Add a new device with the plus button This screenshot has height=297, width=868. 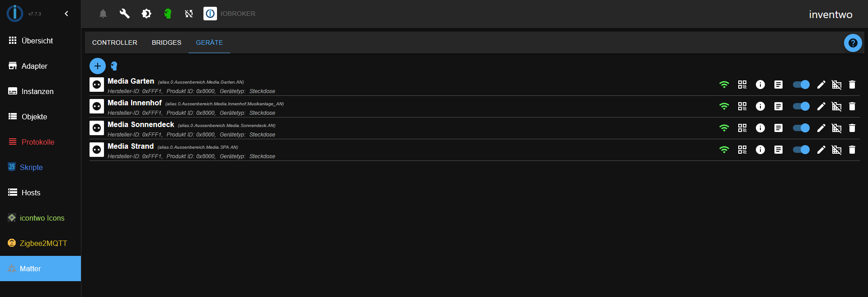98,66
